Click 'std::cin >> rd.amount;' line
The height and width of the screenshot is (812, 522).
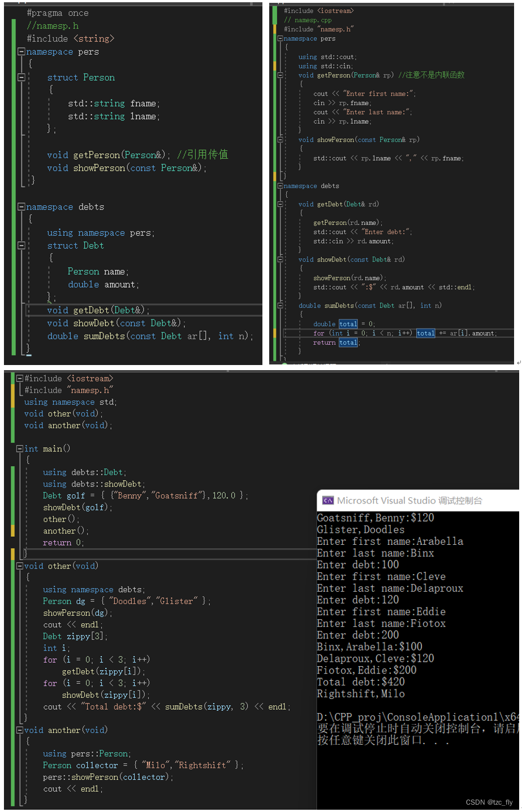tap(353, 241)
